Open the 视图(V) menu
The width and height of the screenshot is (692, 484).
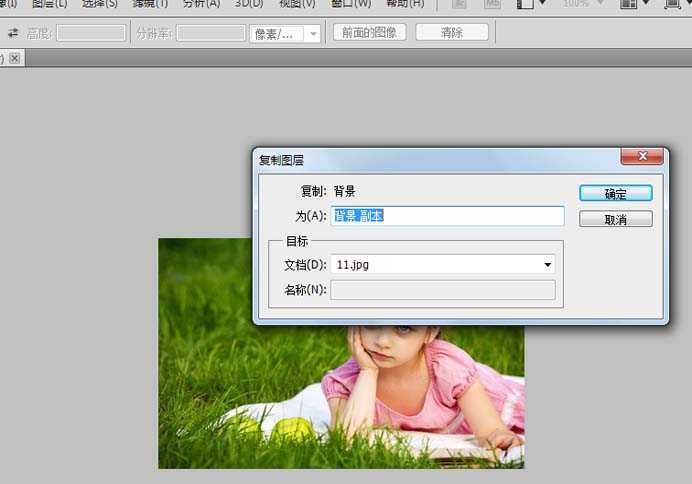click(x=297, y=4)
